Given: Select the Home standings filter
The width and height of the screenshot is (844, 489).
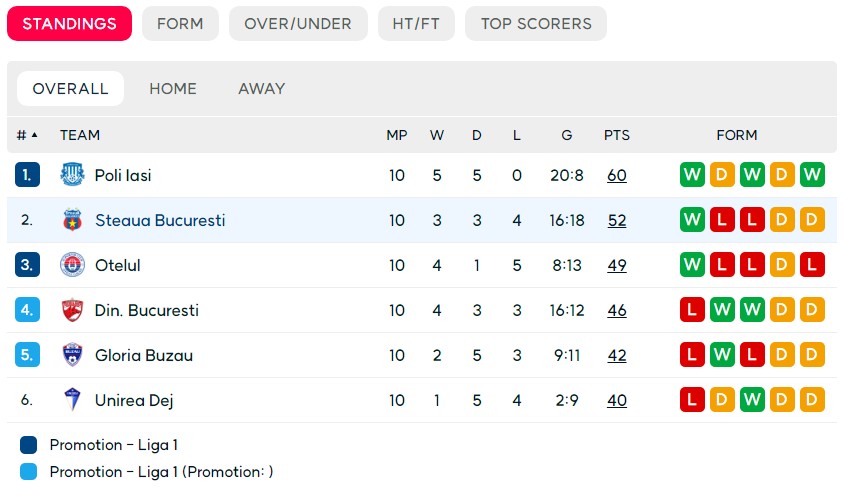Looking at the screenshot, I should pos(173,88).
